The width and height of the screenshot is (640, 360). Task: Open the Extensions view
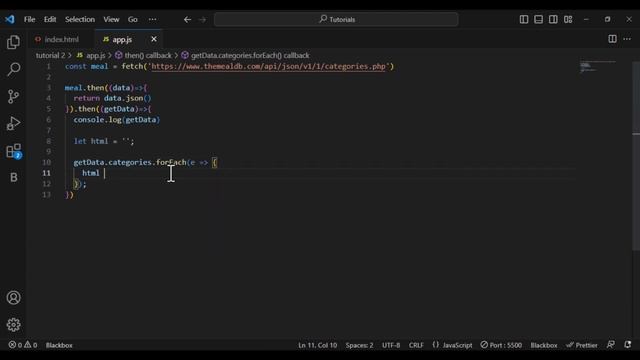coord(13,151)
